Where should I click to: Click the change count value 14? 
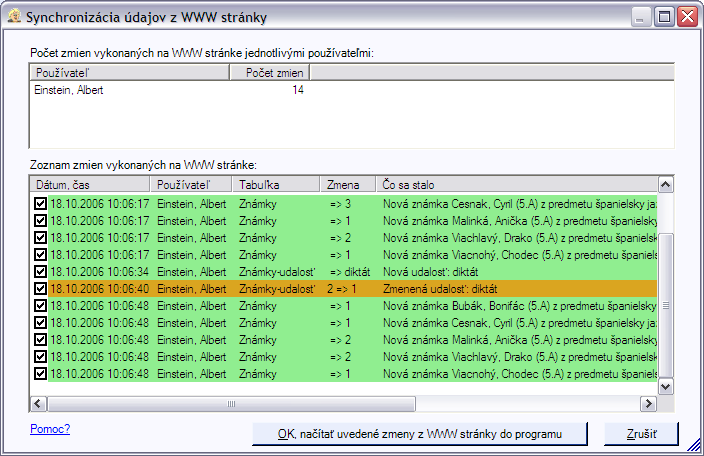[x=298, y=90]
